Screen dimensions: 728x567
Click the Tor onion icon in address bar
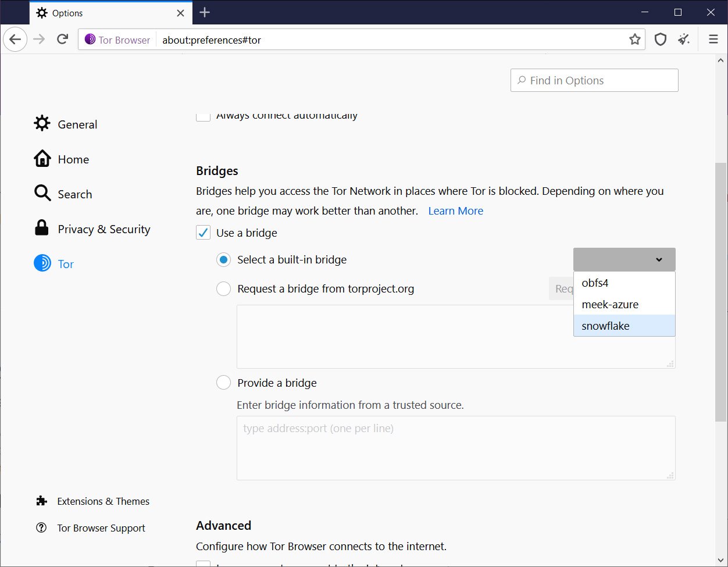click(x=90, y=40)
